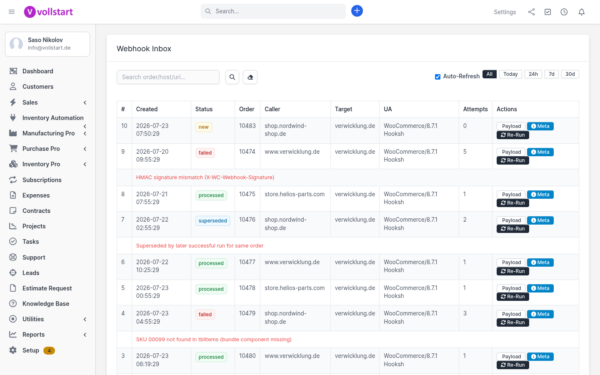The height and width of the screenshot is (375, 600).
Task: Focus the global Search field
Action: click(x=273, y=11)
